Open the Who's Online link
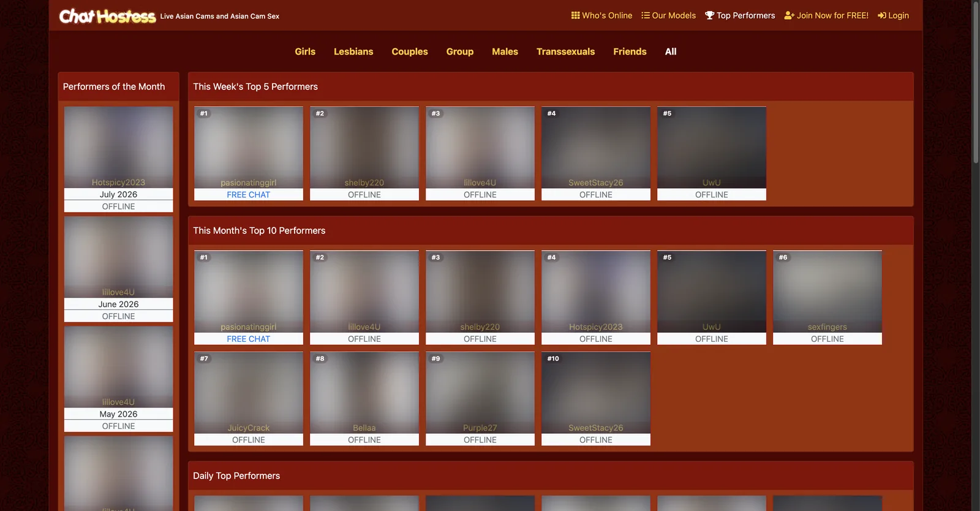The width and height of the screenshot is (980, 511). coord(601,15)
